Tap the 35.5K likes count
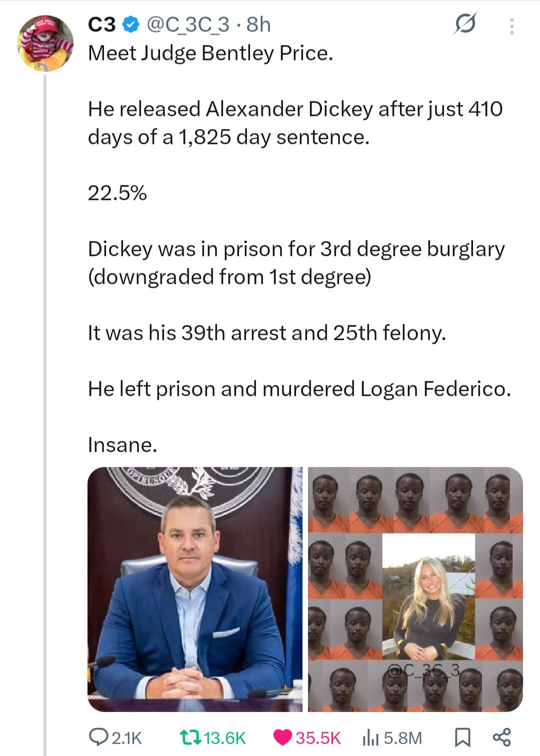Viewport: 540px width, 756px height. 318,738
